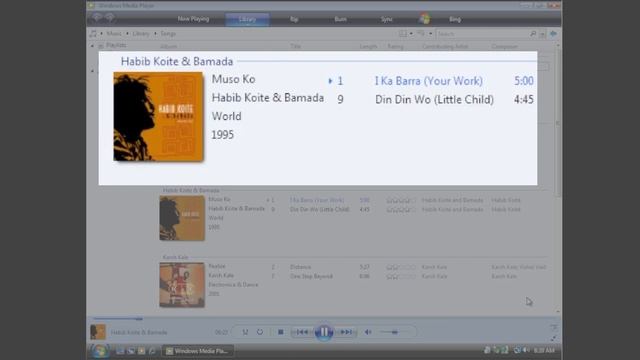Pause the current song
The height and width of the screenshot is (360, 640).
[x=324, y=332]
